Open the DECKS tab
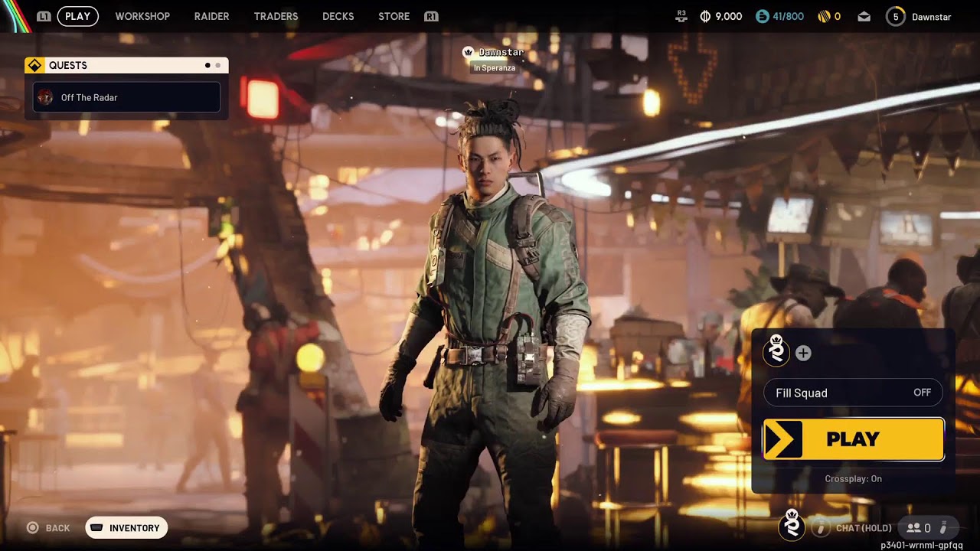 (338, 16)
